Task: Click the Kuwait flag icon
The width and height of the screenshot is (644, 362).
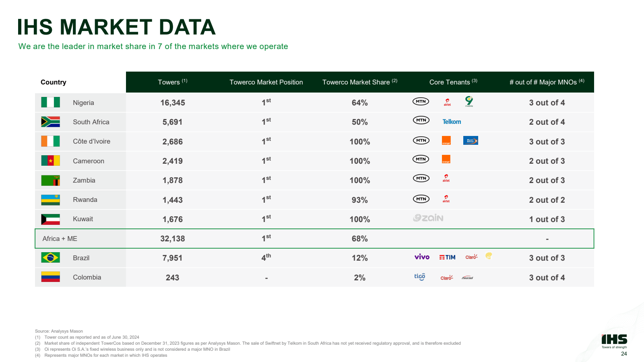Action: coord(50,219)
